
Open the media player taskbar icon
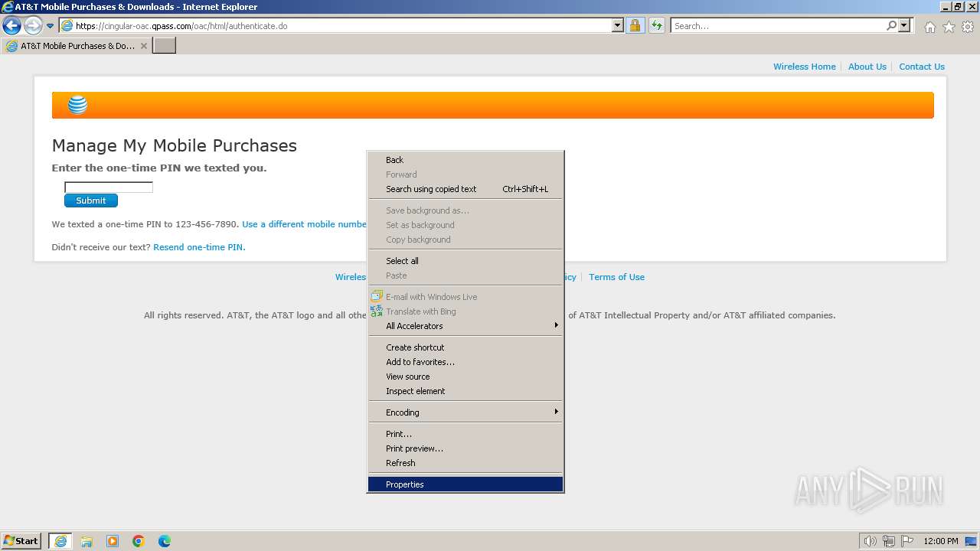tap(113, 541)
